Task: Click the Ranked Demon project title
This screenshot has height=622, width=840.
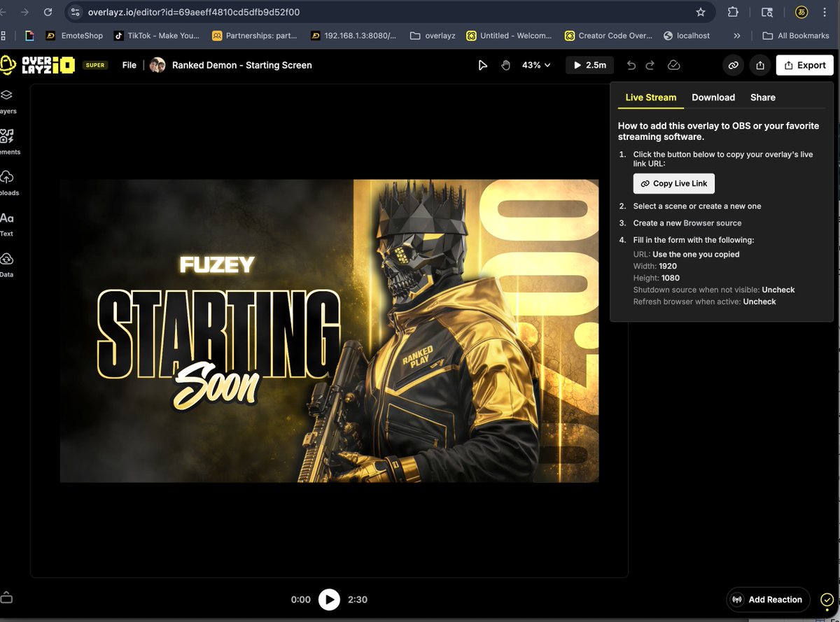Action: (242, 65)
